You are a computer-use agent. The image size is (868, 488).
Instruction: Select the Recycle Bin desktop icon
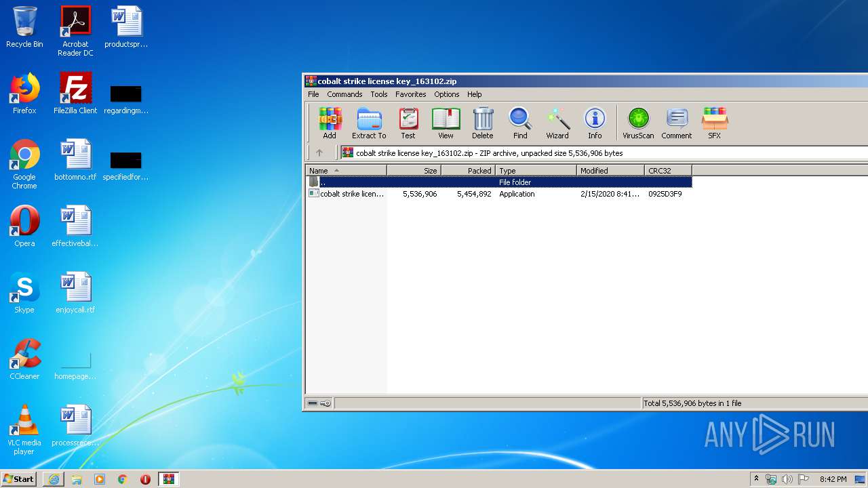pyautogui.click(x=24, y=27)
